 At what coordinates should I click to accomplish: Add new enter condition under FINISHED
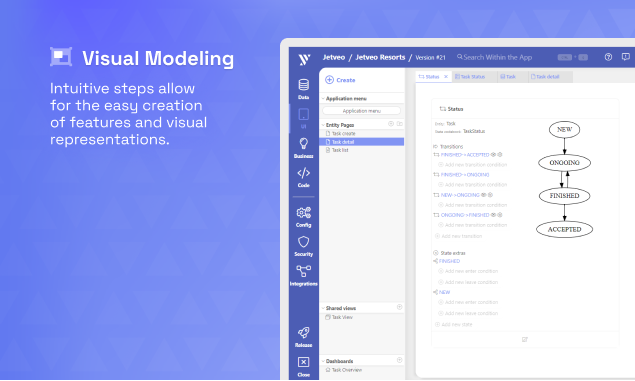[x=468, y=271]
